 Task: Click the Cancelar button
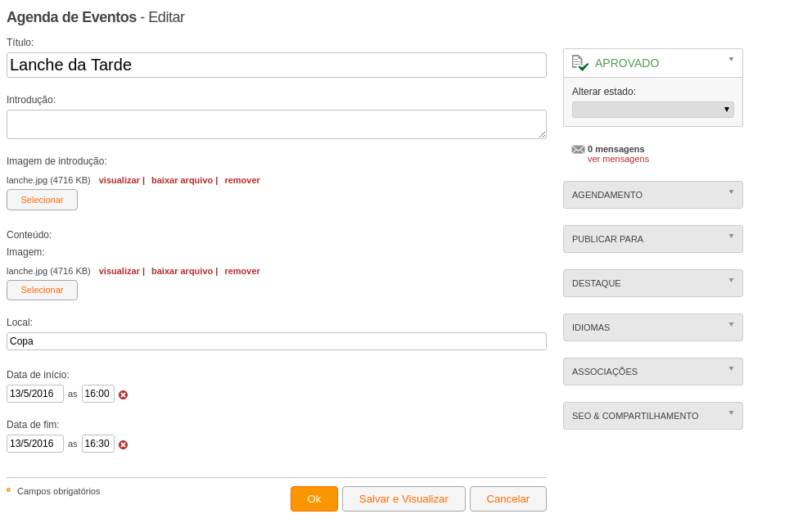tap(508, 499)
